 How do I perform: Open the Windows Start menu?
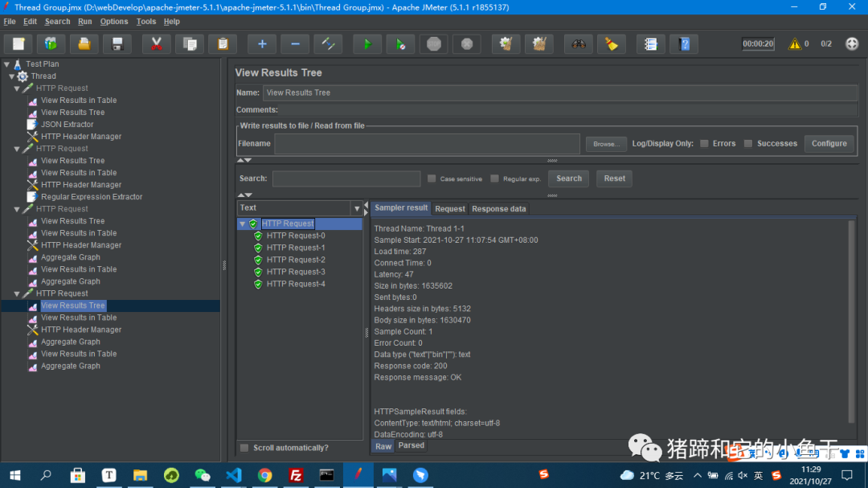pos(15,475)
